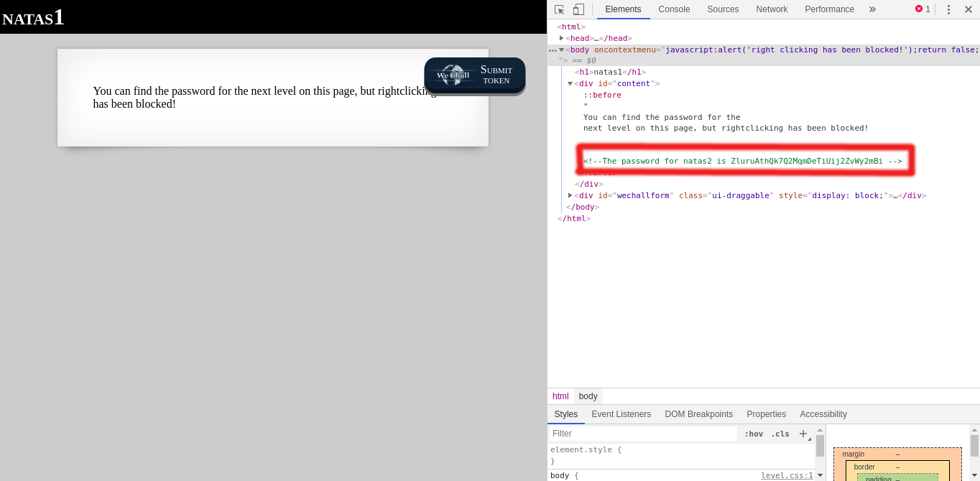Close the DevTools panel
The width and height of the screenshot is (980, 481).
click(x=968, y=9)
